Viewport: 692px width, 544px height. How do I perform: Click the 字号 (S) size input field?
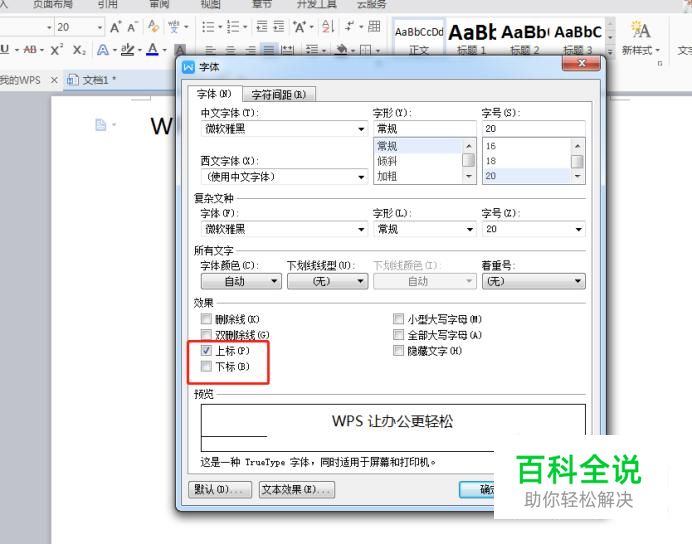534,129
